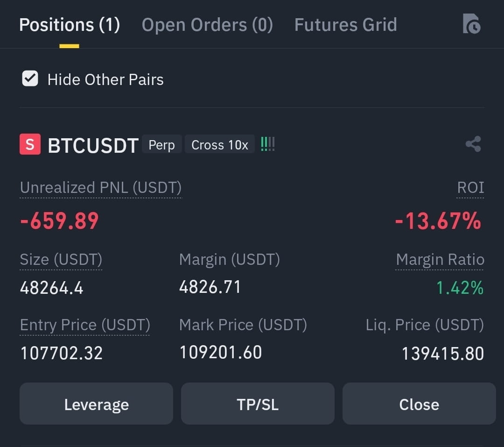Switch to the Futures Grid tab
Image resolution: width=504 pixels, height=447 pixels.
click(345, 25)
